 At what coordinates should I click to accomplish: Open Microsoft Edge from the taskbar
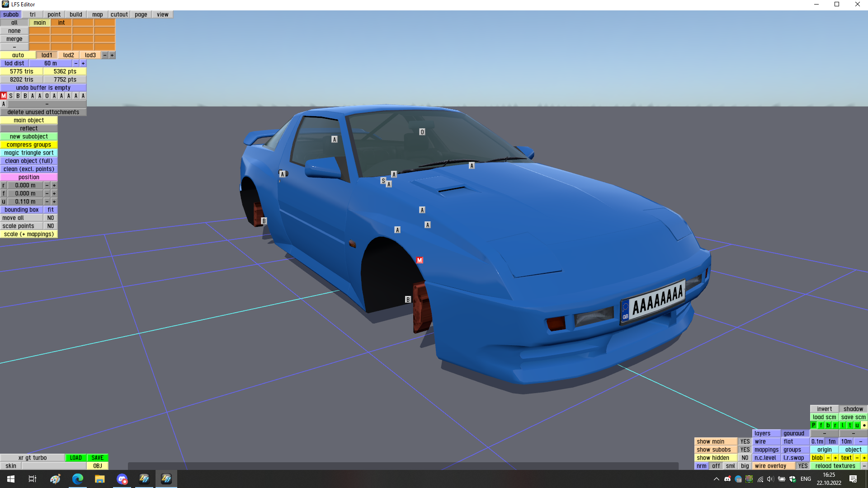pyautogui.click(x=78, y=479)
